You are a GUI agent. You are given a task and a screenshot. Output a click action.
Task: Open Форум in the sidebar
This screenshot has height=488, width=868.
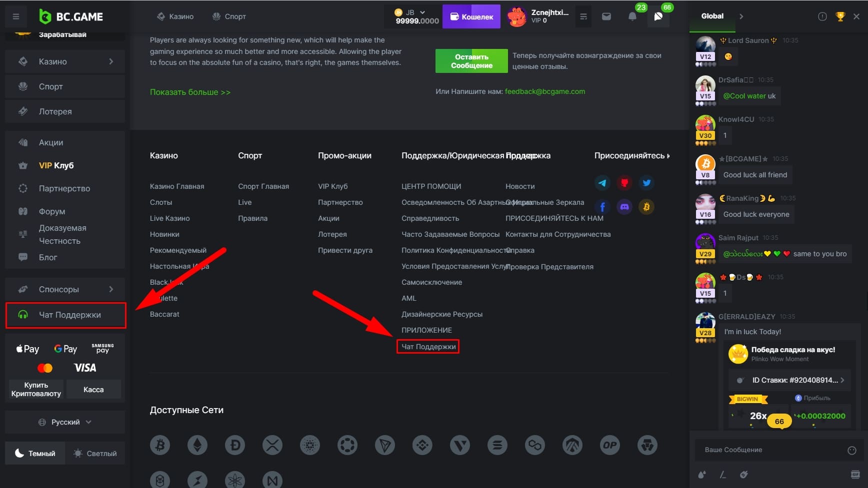(65, 211)
